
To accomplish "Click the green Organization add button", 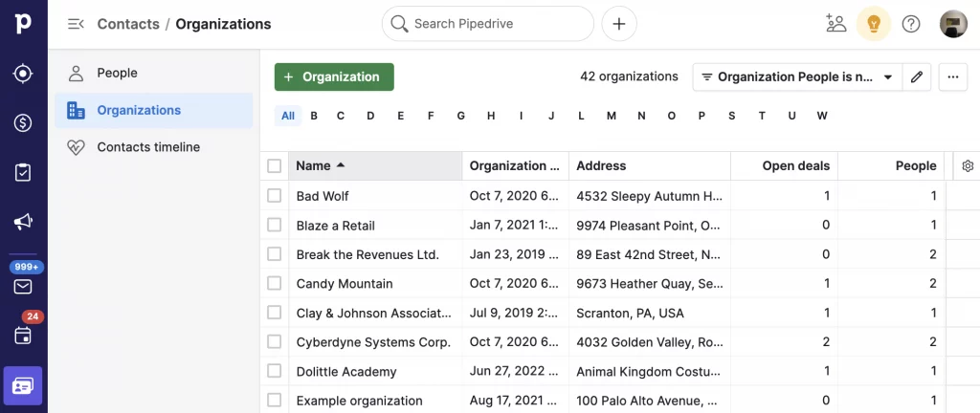I will click(334, 76).
